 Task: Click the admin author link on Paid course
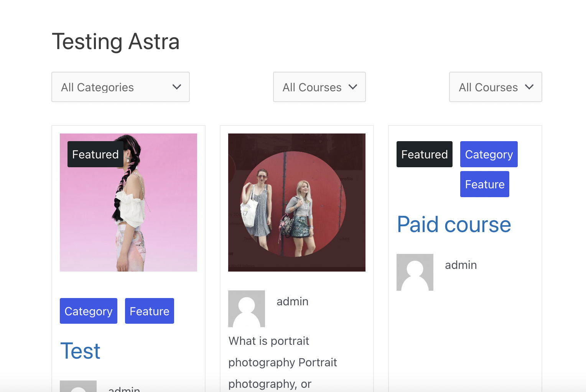461,265
